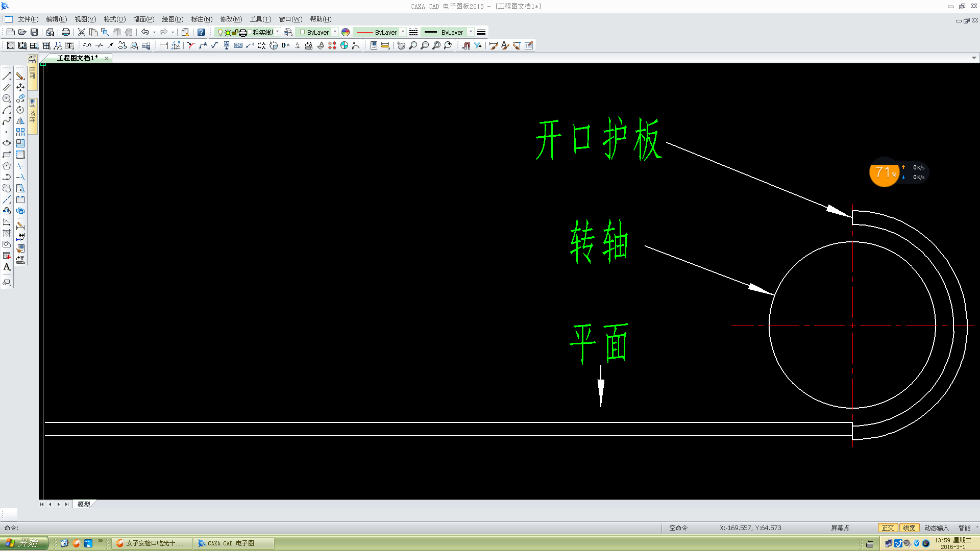The image size is (980, 551).
Task: Select the Ellipse drawing tool
Action: pyautogui.click(x=7, y=143)
